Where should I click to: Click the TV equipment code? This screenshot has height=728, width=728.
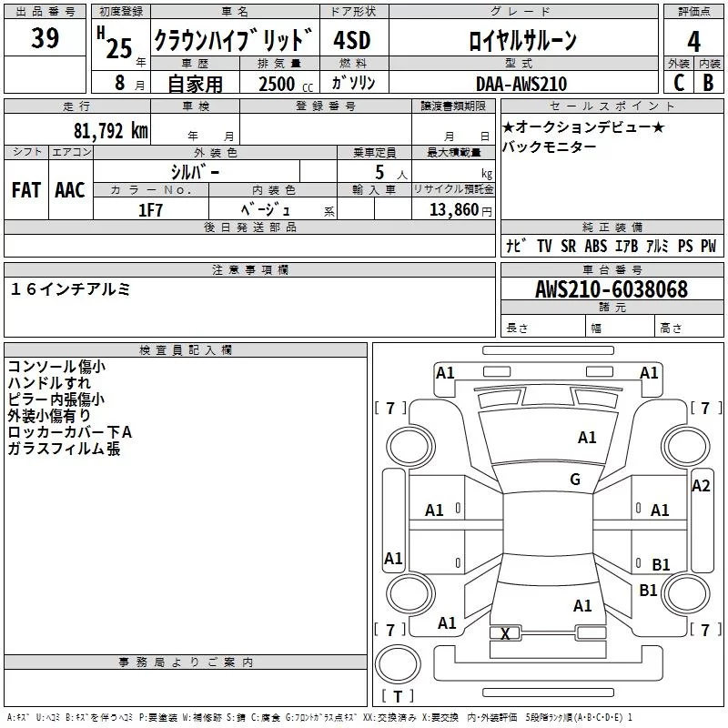pyautogui.click(x=543, y=246)
